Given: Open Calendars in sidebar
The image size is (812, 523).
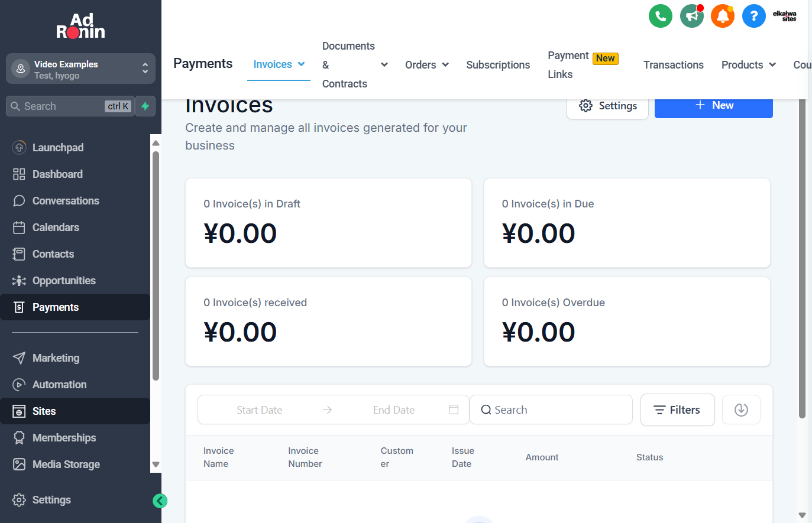Looking at the screenshot, I should pyautogui.click(x=75, y=228).
